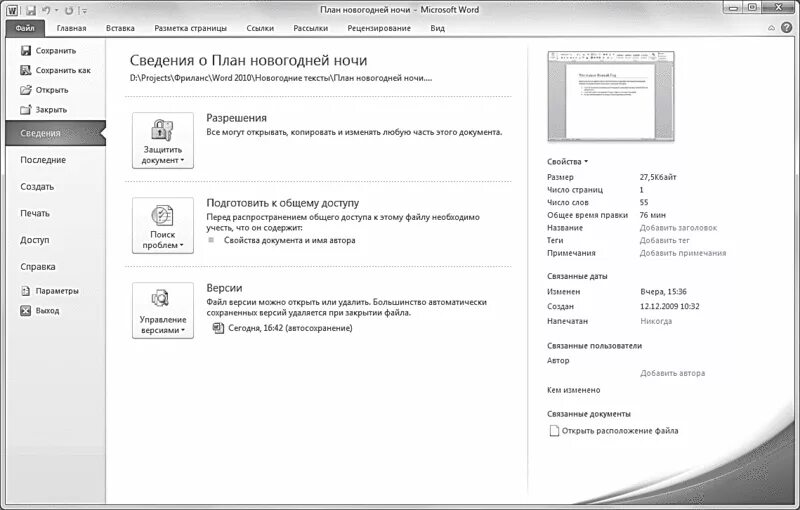Switch to the Файл tab

click(x=25, y=29)
